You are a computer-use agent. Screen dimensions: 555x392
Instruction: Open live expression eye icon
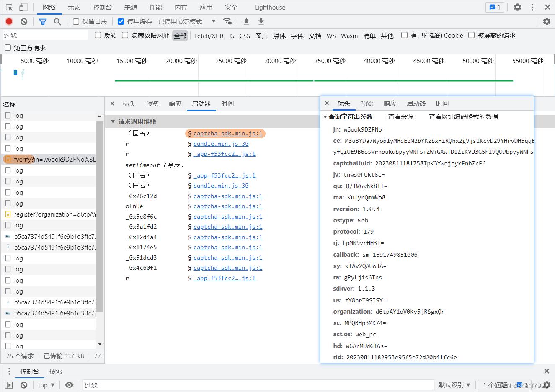70,385
